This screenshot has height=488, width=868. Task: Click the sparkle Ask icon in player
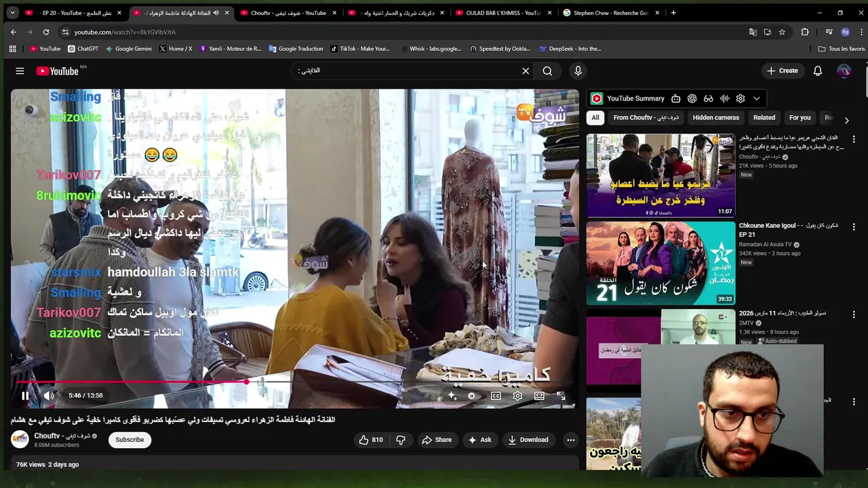(x=452, y=396)
